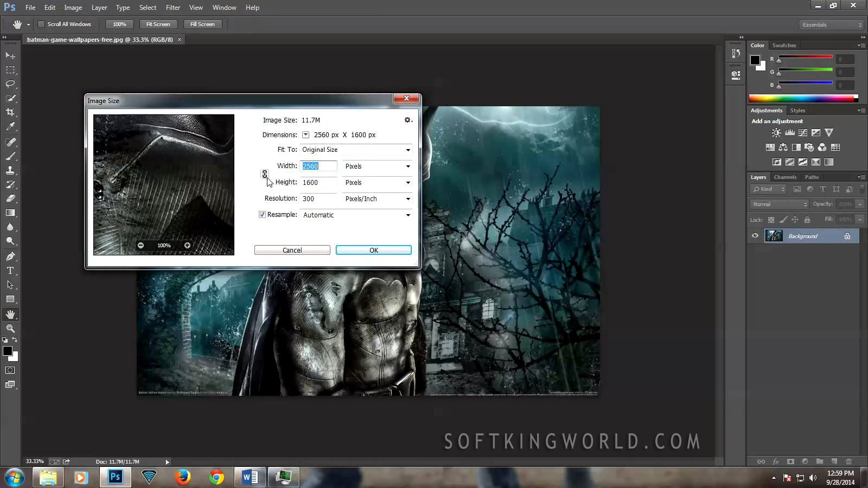Select the History Brush tool
This screenshot has width=868, height=488.
[x=10, y=184]
